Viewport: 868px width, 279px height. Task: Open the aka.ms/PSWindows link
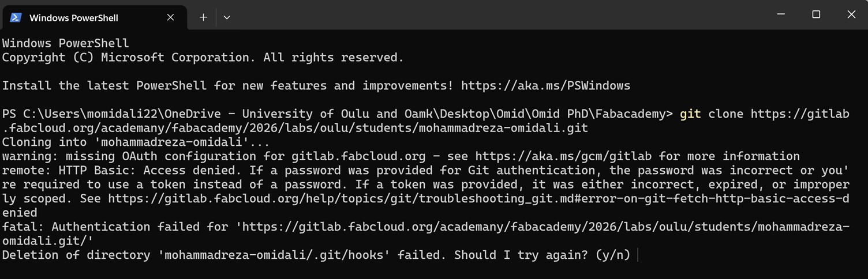545,86
